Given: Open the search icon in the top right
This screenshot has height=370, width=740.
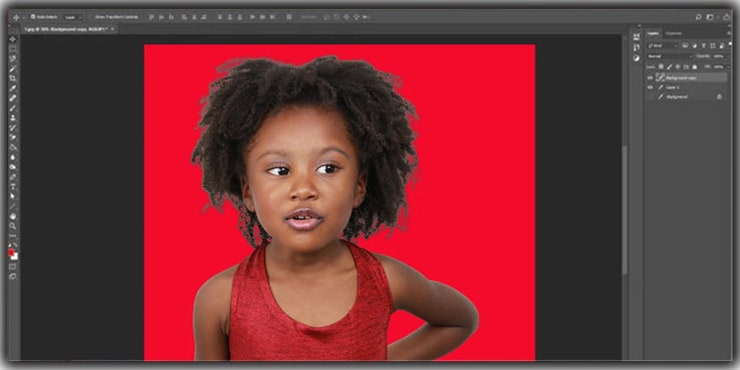Looking at the screenshot, I should click(x=698, y=17).
